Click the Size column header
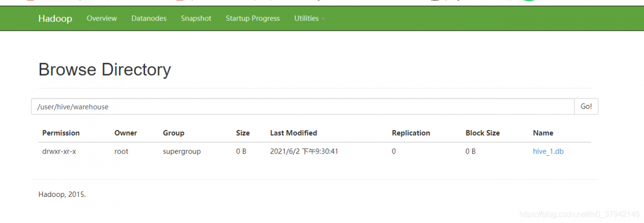644x223 pixels. tap(243, 133)
